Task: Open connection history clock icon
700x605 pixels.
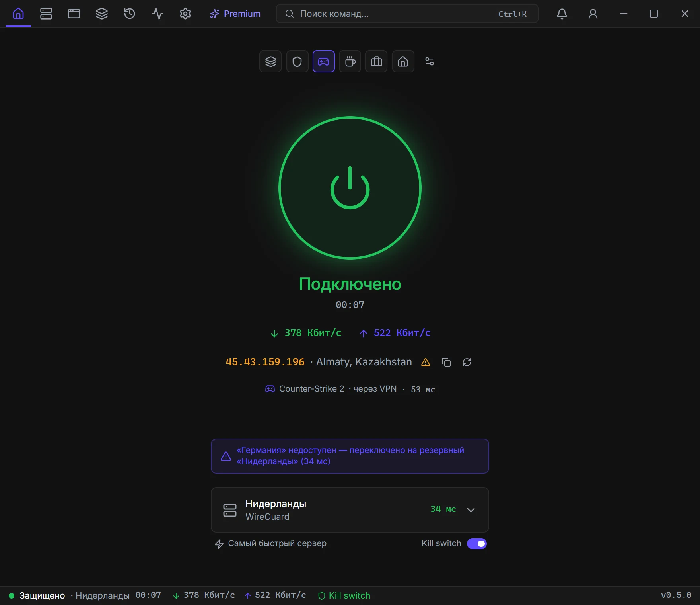Action: coord(130,14)
